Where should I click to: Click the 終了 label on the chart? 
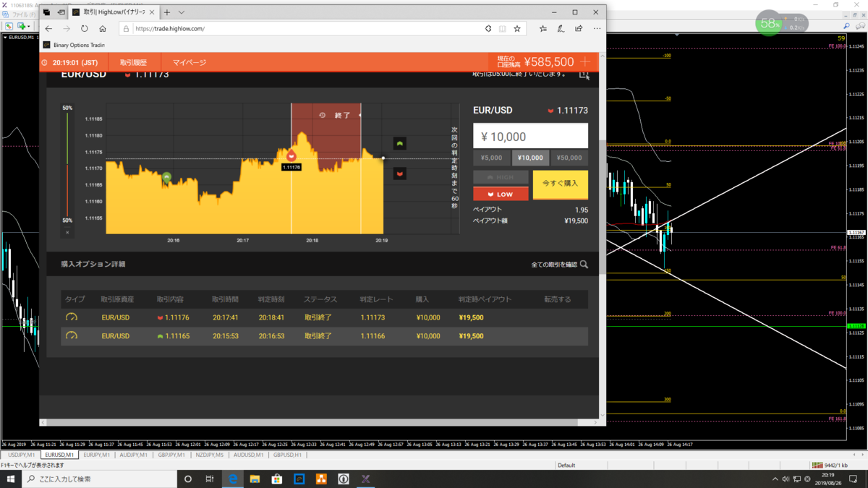pyautogui.click(x=342, y=115)
